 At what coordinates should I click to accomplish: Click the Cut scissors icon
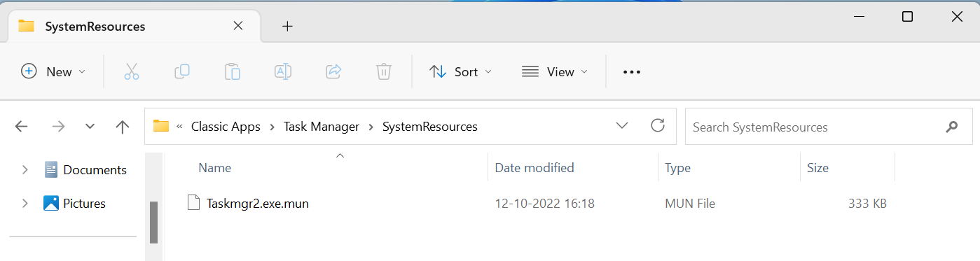tap(132, 71)
